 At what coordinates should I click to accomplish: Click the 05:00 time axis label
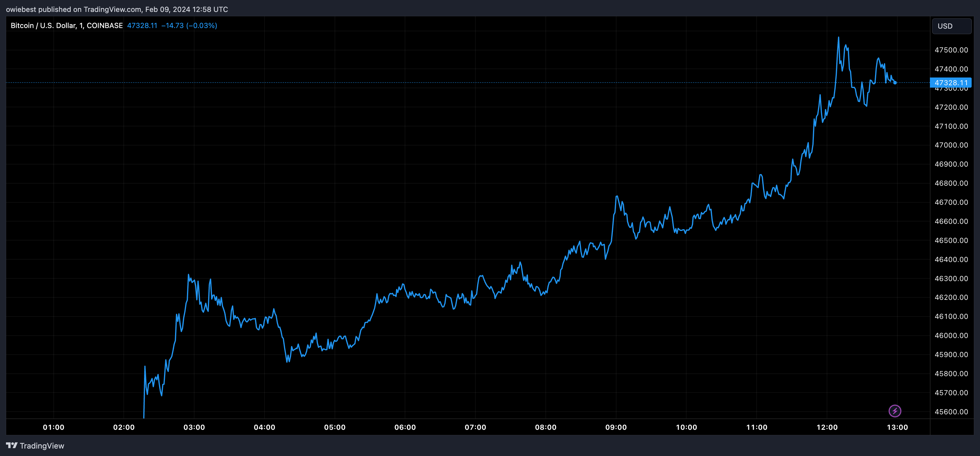[x=335, y=427]
